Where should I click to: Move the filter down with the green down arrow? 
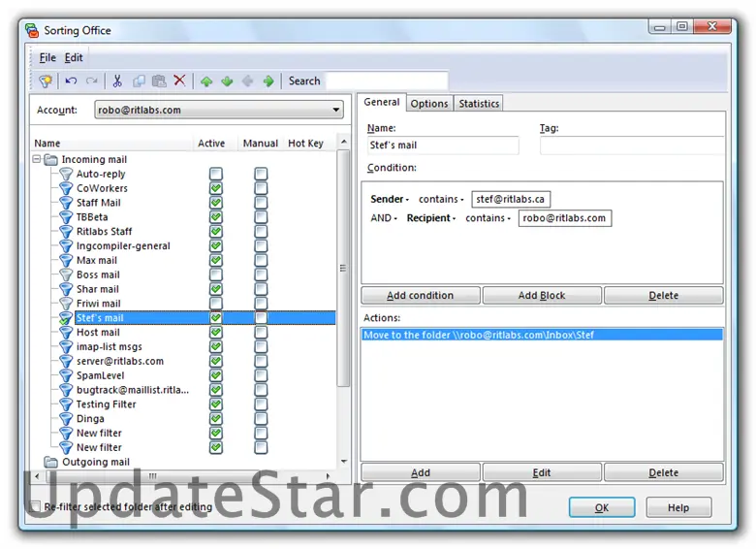pos(227,81)
